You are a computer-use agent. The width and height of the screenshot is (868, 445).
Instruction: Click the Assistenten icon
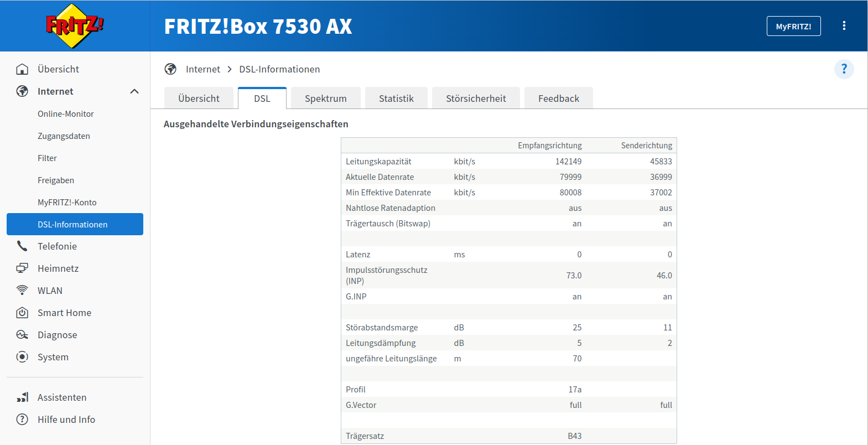22,397
